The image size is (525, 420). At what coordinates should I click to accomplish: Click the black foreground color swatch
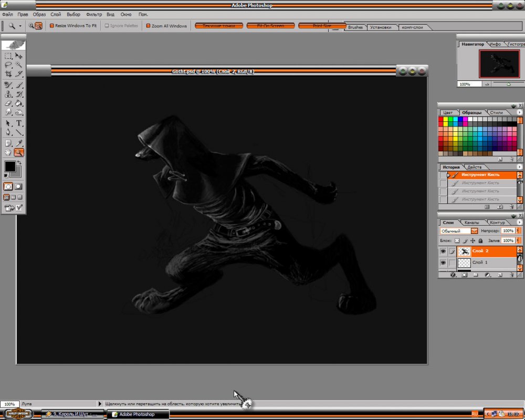coord(9,167)
